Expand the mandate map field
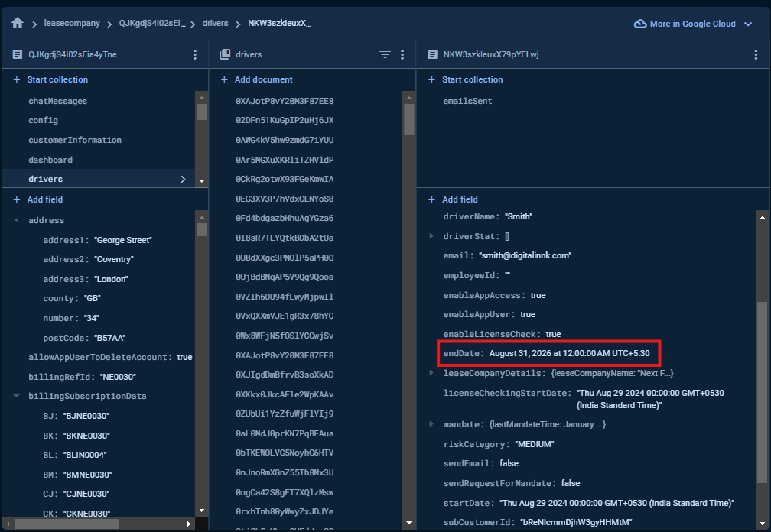 click(431, 424)
